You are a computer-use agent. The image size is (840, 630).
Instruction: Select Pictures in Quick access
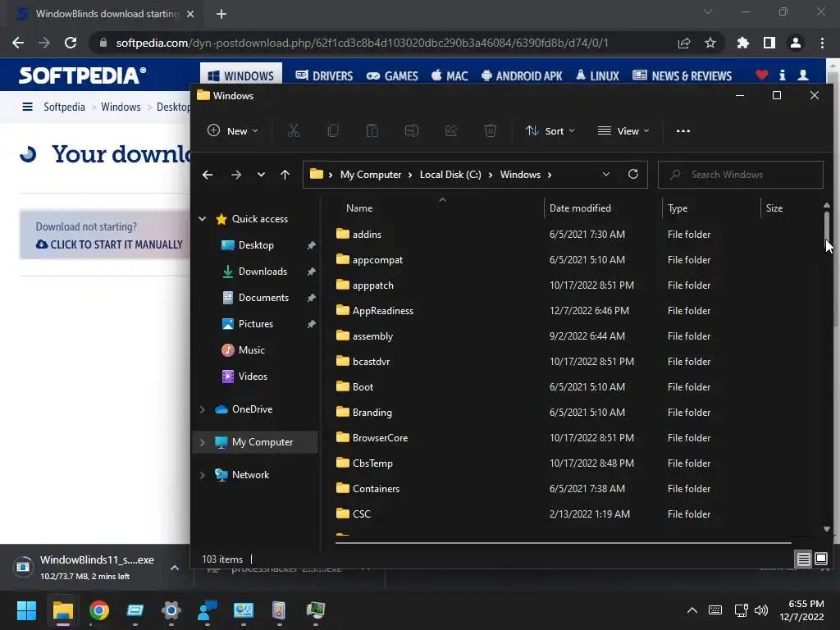(x=255, y=323)
